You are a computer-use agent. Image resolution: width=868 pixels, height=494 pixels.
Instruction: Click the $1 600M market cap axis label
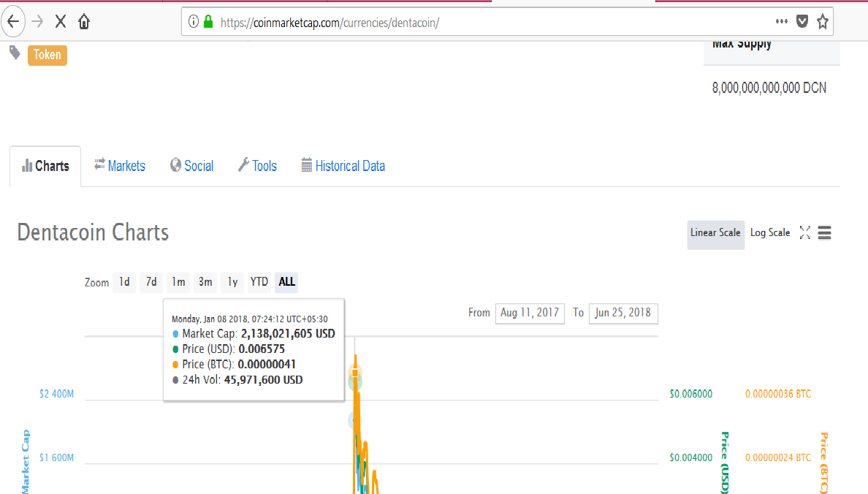pos(56,457)
